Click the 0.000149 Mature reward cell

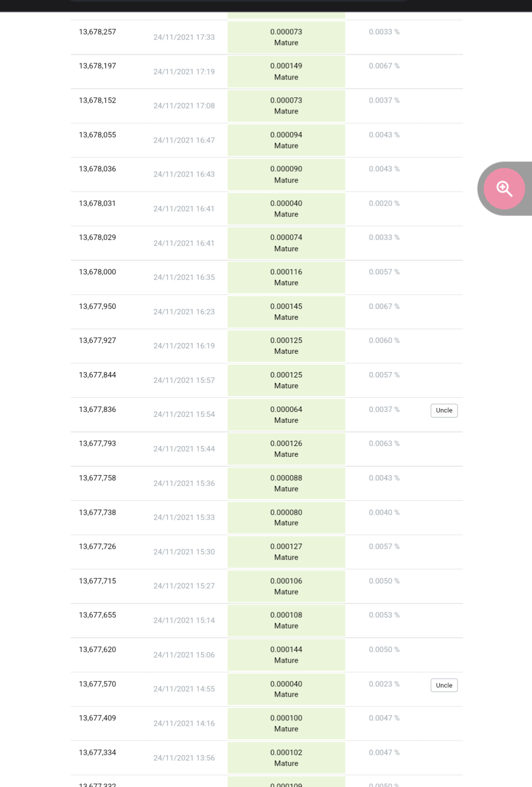click(286, 72)
